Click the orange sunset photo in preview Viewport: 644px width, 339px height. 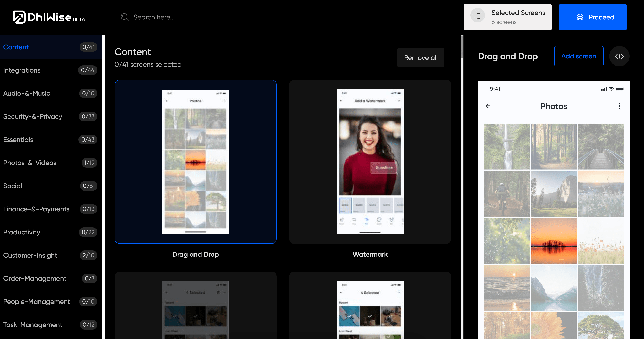[554, 240]
